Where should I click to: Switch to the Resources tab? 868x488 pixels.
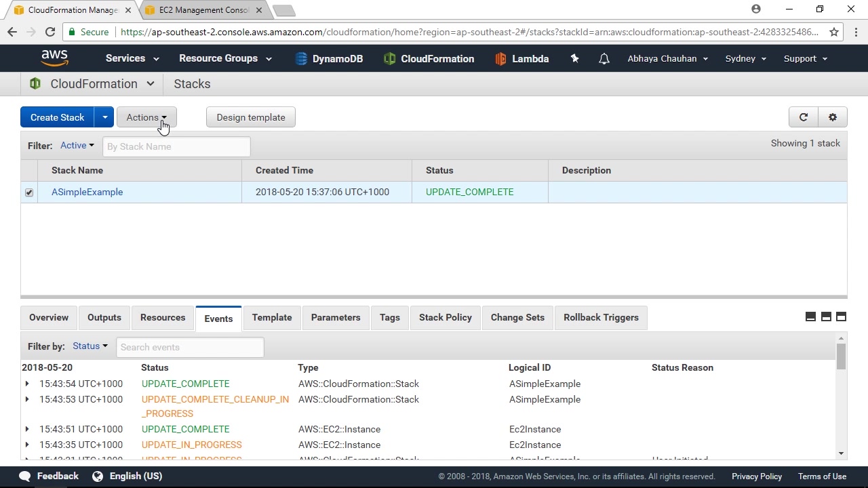(163, 318)
